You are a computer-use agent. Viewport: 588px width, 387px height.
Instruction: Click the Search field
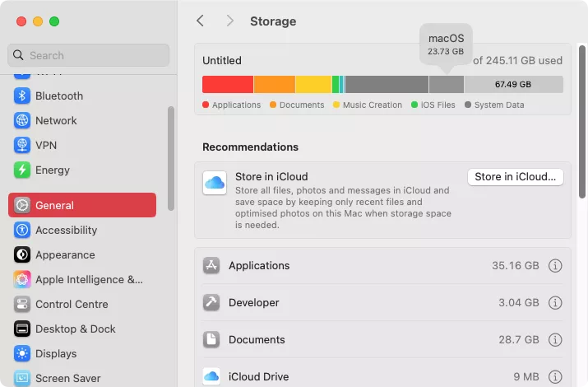[x=89, y=55]
